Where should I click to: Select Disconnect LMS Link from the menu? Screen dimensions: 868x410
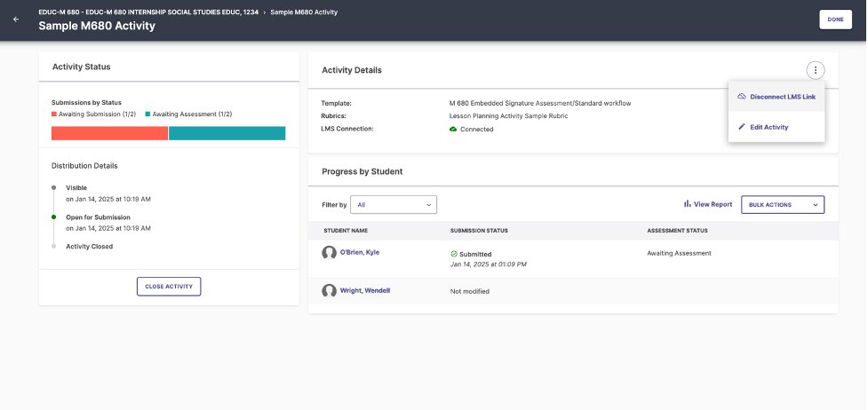coord(782,97)
